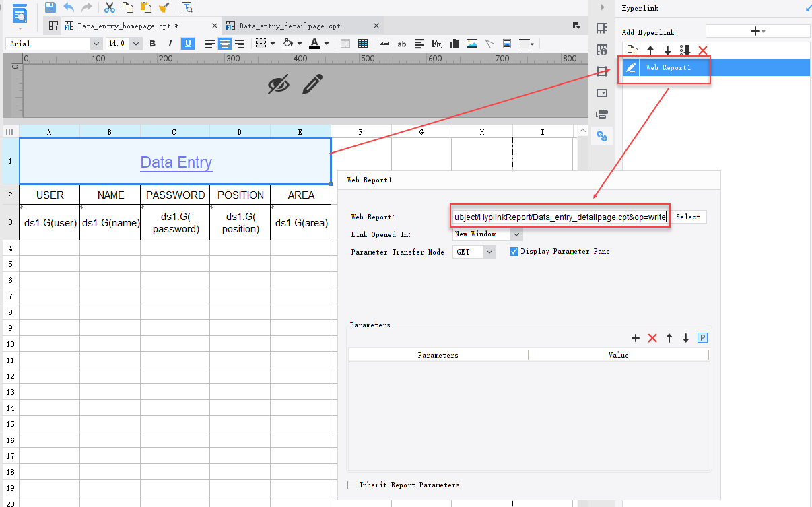
Task: Open the Arial font family dropdown
Action: [95, 44]
